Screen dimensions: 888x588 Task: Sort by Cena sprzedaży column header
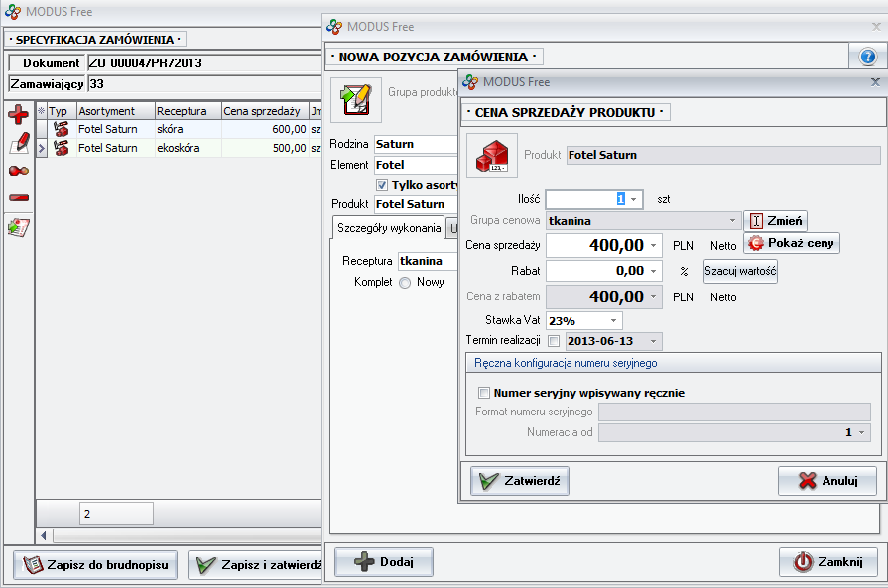263,111
